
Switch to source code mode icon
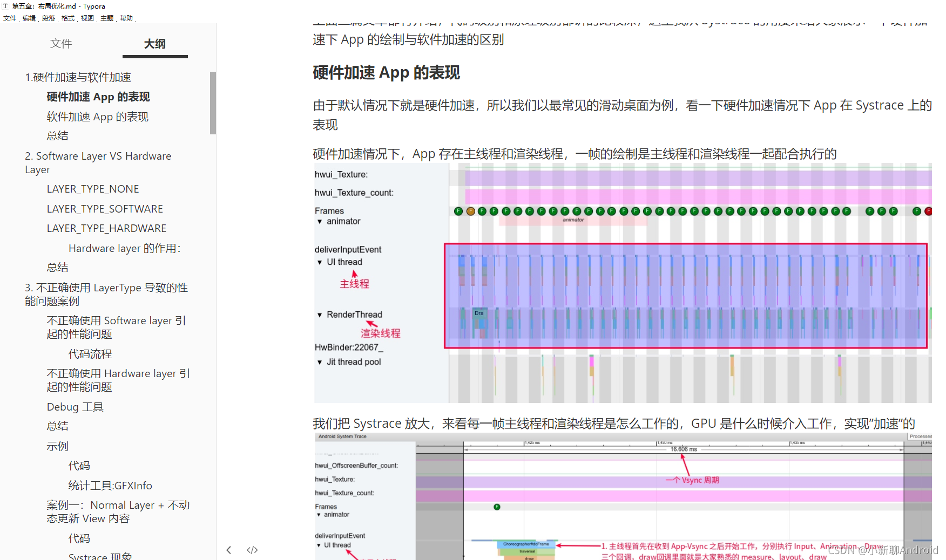pyautogui.click(x=252, y=550)
